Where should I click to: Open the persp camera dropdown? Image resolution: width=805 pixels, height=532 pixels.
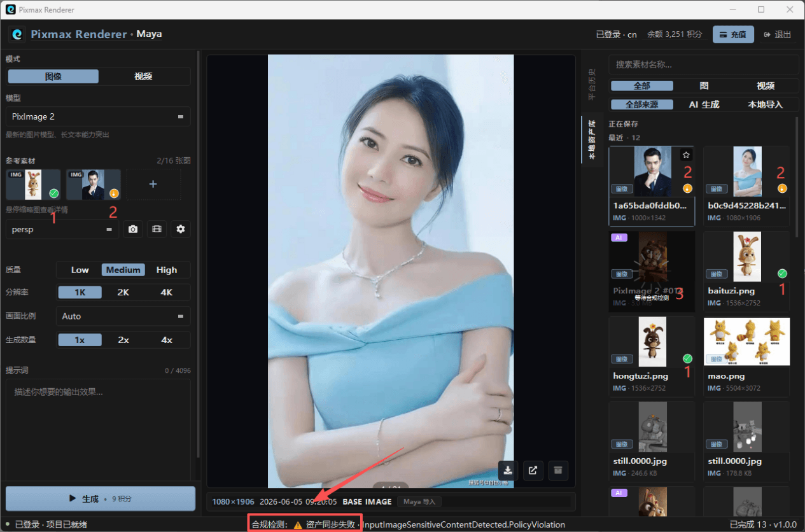[x=62, y=229]
